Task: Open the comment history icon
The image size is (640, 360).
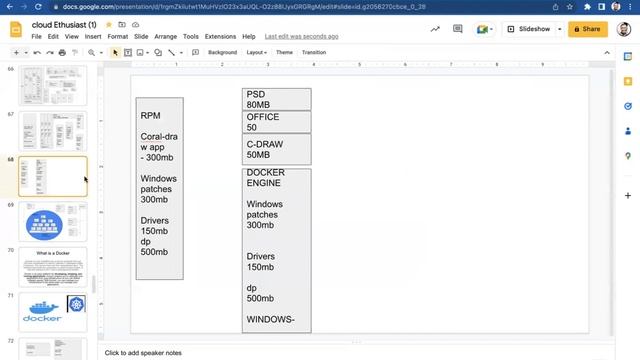Action: tap(458, 29)
